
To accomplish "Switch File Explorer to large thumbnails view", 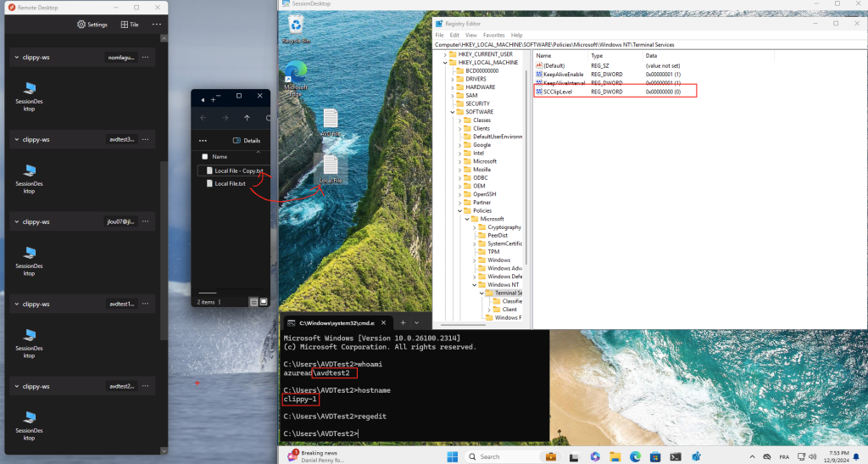I will coord(264,302).
